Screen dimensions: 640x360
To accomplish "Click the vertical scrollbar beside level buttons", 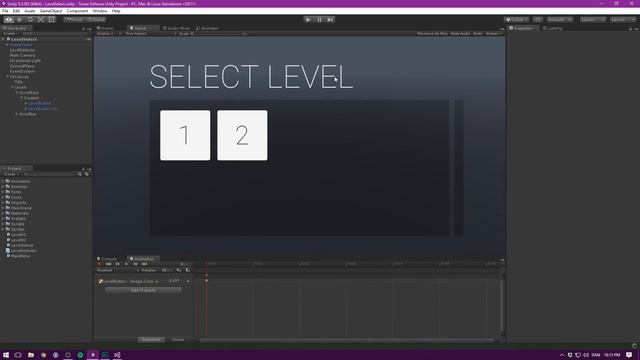I will coord(459,168).
